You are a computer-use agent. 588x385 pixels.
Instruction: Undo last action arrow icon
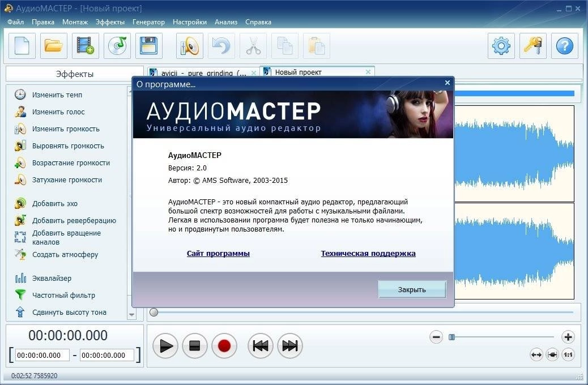(x=221, y=46)
